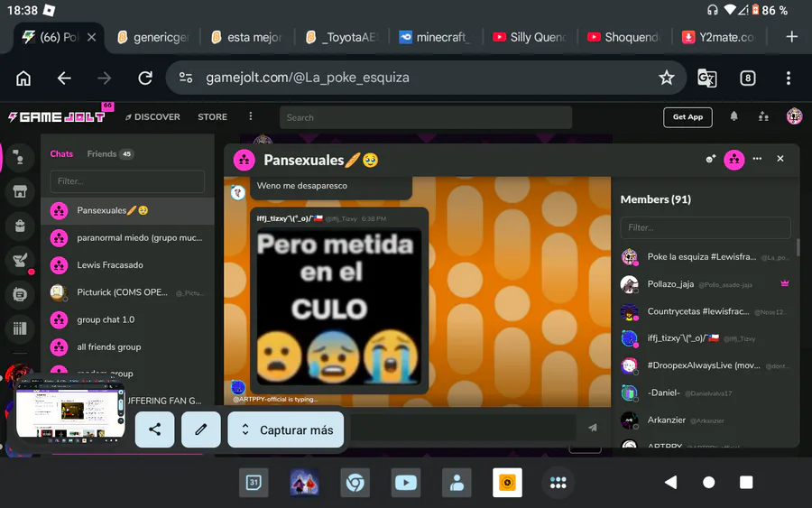Click the chat message input box
The height and width of the screenshot is (508, 812).
[463, 428]
